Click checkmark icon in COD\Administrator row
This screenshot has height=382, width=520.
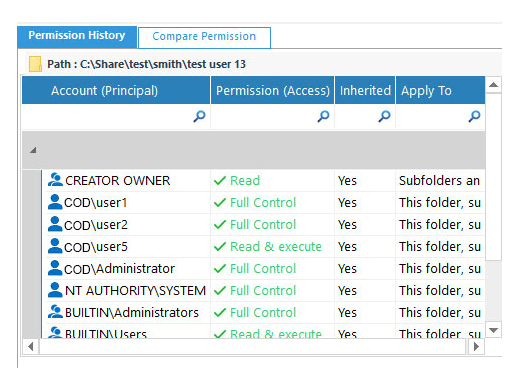click(220, 269)
